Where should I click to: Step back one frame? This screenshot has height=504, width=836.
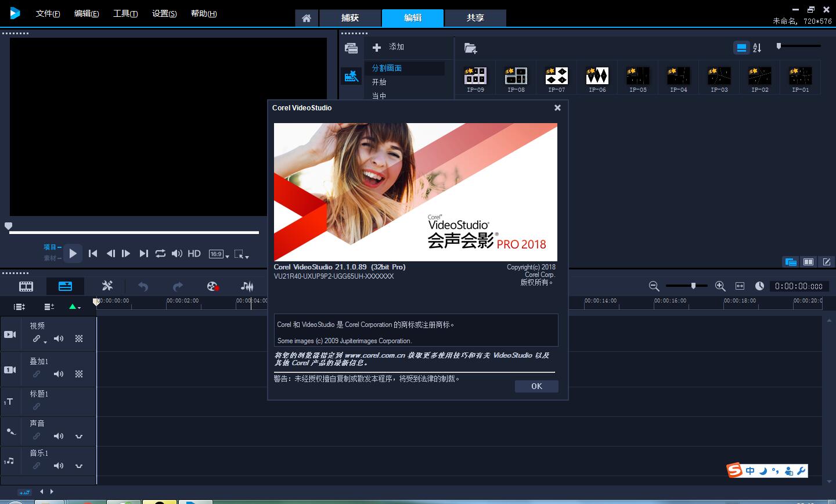point(110,253)
